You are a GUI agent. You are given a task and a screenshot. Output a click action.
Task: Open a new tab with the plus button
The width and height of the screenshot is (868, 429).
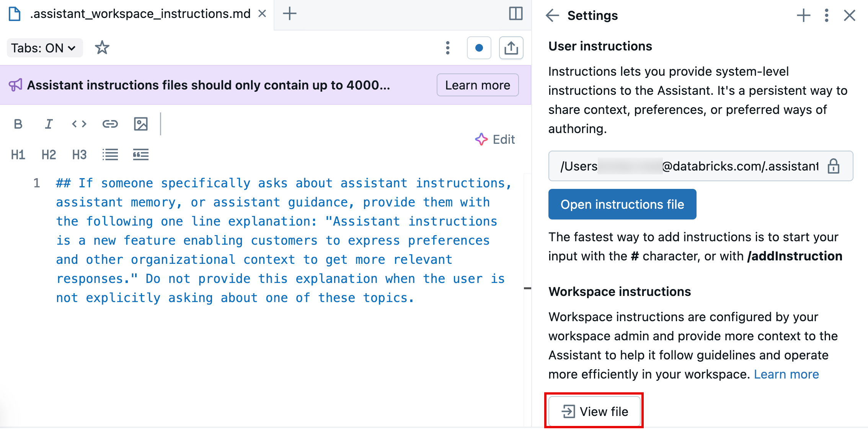[290, 13]
